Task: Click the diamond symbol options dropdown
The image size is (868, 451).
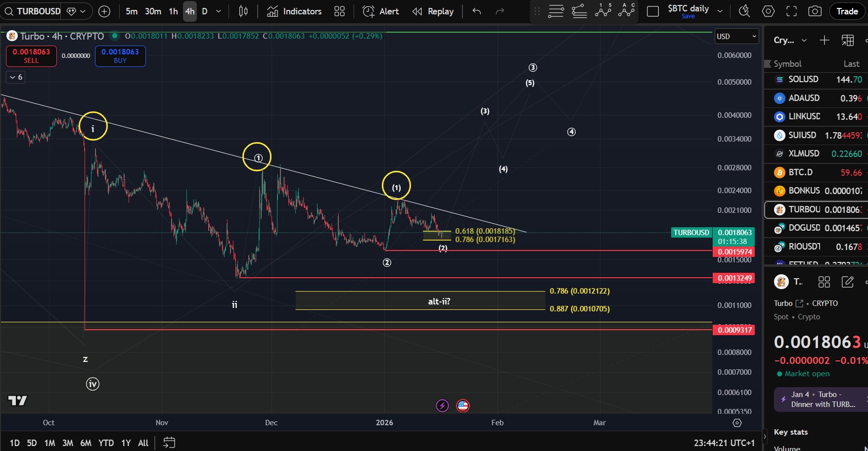Action: [77, 11]
